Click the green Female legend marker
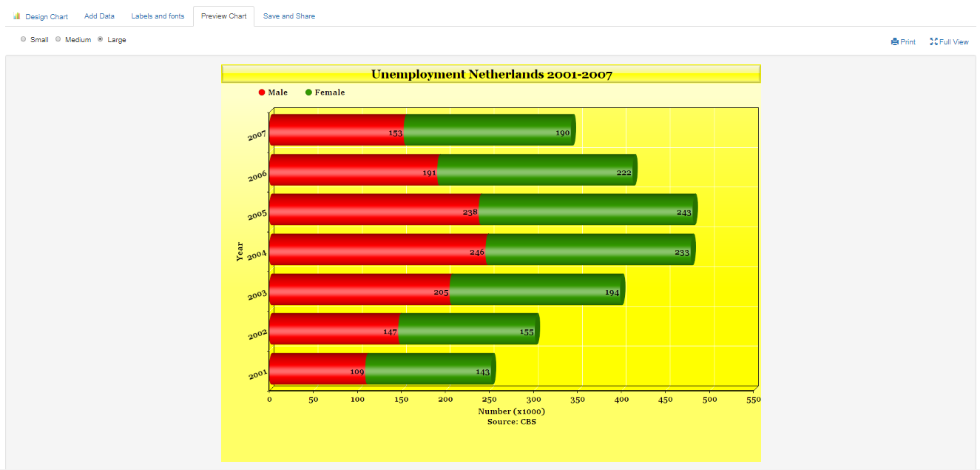980x470 pixels. coord(308,93)
